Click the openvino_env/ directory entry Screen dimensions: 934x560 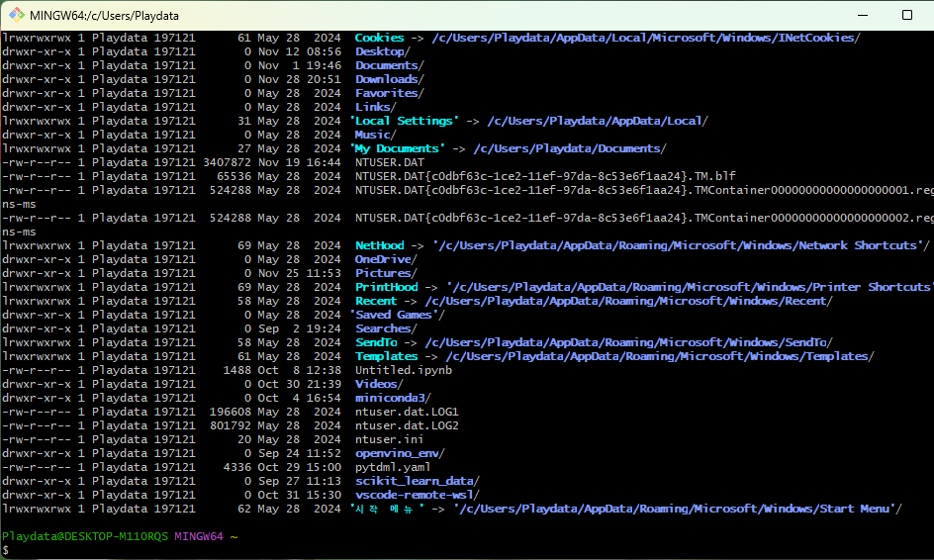(x=401, y=453)
